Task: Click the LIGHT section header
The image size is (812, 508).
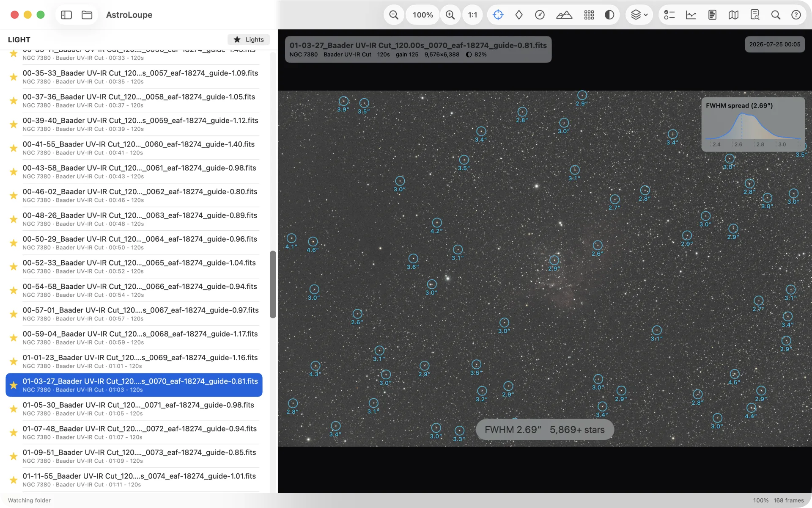Action: tap(19, 40)
